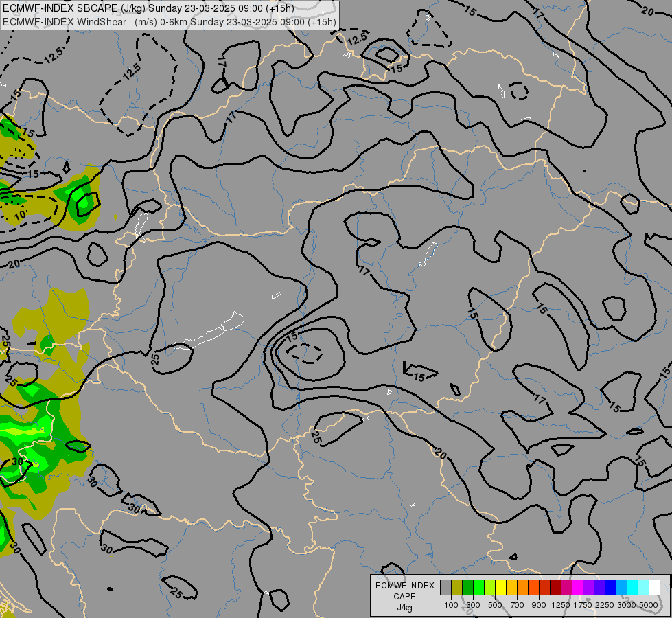Click the '300' legend tick label
The height and width of the screenshot is (618, 672).
coord(473,605)
